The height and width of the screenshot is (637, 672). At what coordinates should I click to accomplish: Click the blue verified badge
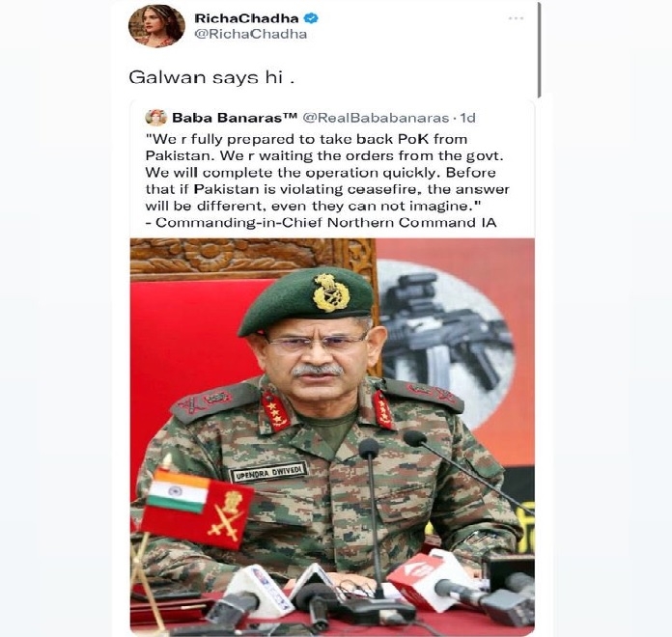click(311, 18)
